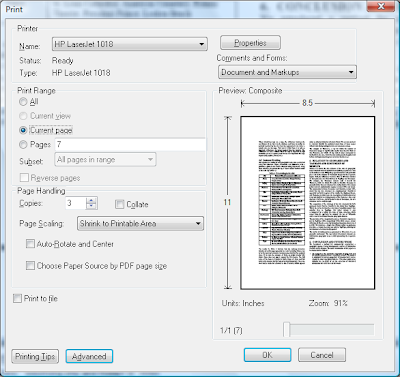
Task: Open the Comments and Forms dropdown
Action: (287, 72)
